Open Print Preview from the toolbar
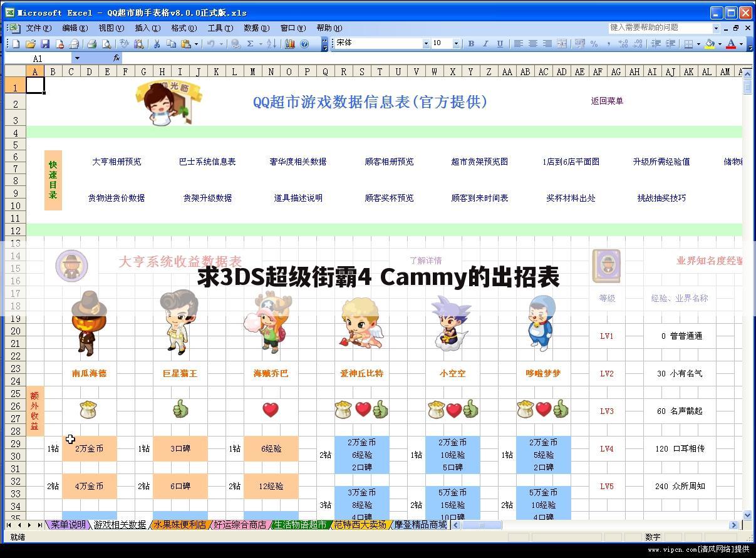Image resolution: width=756 pixels, height=558 pixels. (x=106, y=44)
